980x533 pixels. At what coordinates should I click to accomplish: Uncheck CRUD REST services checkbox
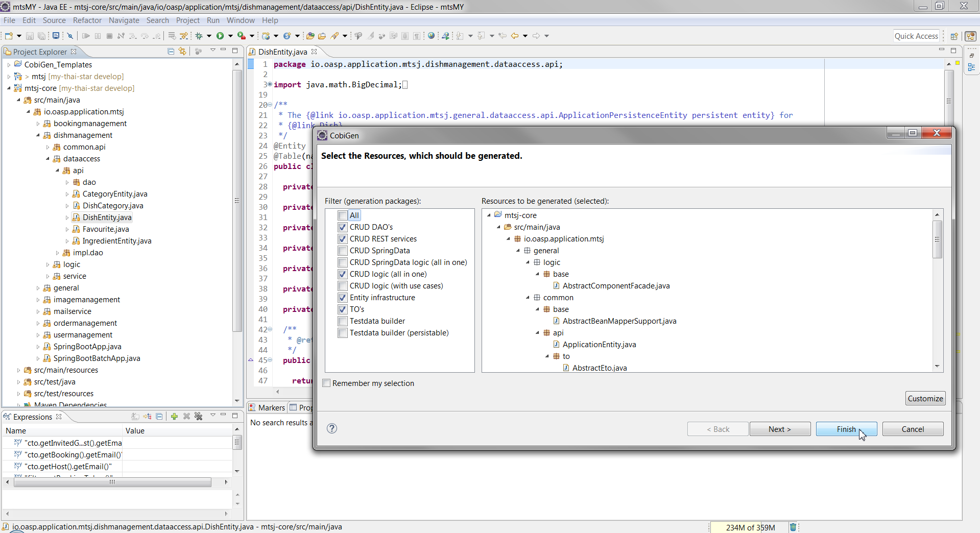[343, 239]
